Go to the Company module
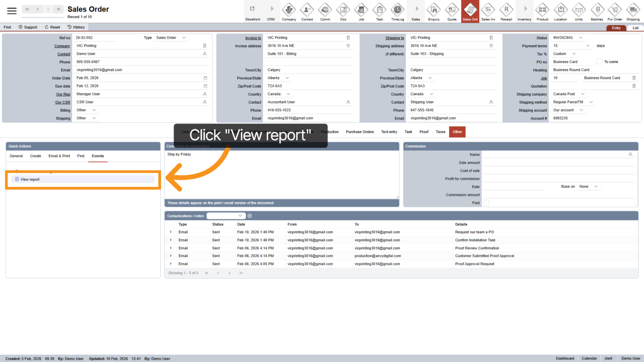The width and height of the screenshot is (644, 362). (x=289, y=11)
